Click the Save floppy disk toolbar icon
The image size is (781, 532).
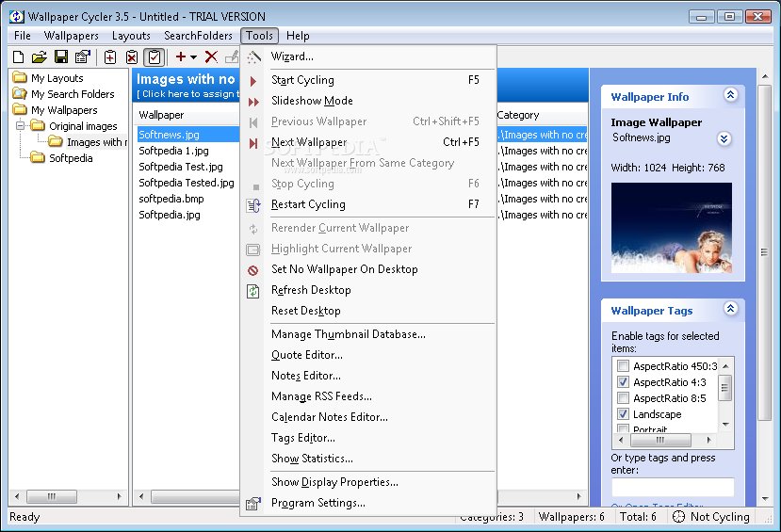click(61, 57)
